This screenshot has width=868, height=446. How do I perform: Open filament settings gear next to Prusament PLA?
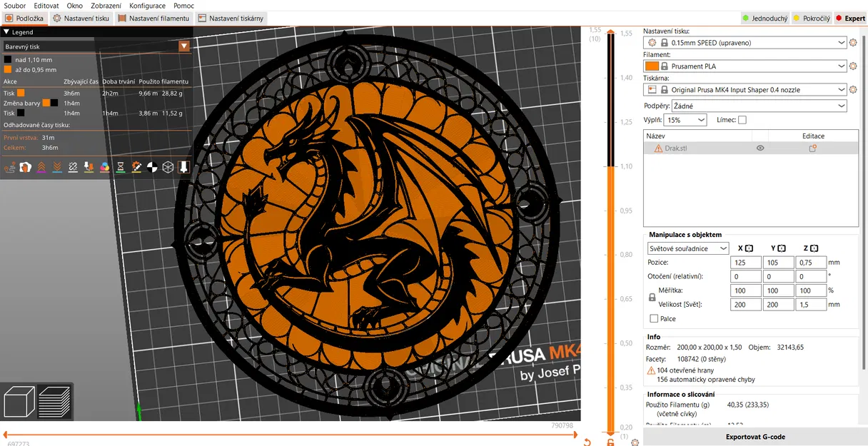tap(853, 66)
